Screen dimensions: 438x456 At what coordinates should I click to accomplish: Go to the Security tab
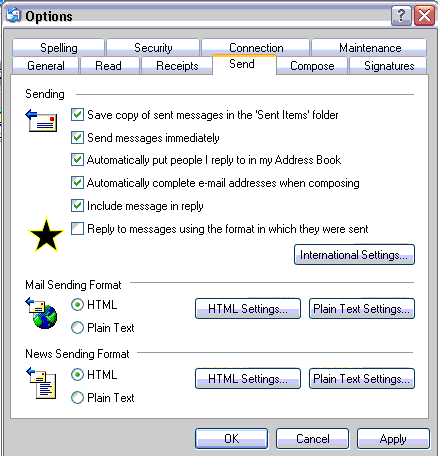click(x=153, y=48)
